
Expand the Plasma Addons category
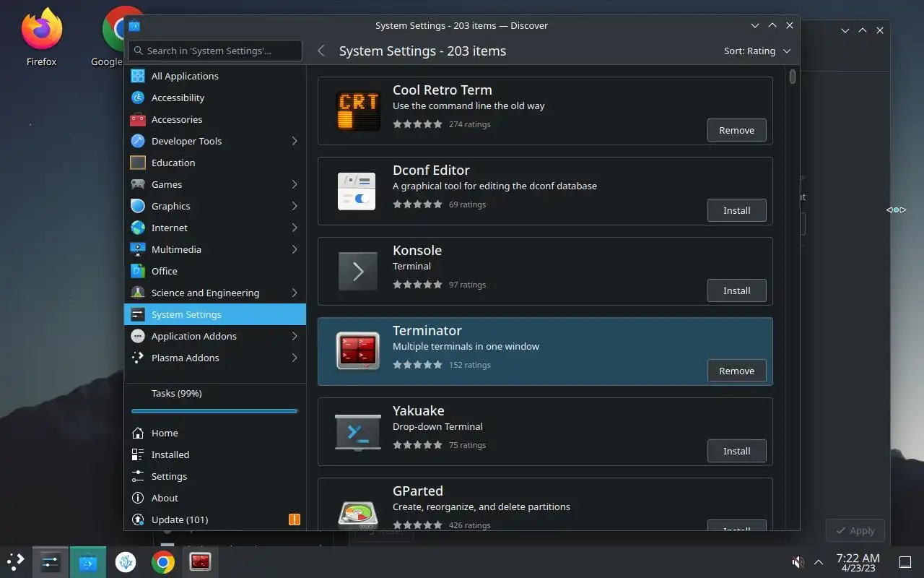(x=294, y=358)
